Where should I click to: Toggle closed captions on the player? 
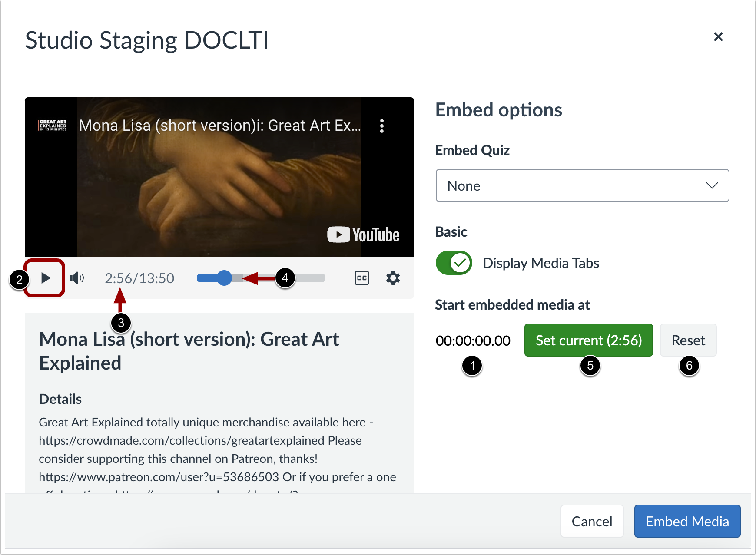(362, 278)
